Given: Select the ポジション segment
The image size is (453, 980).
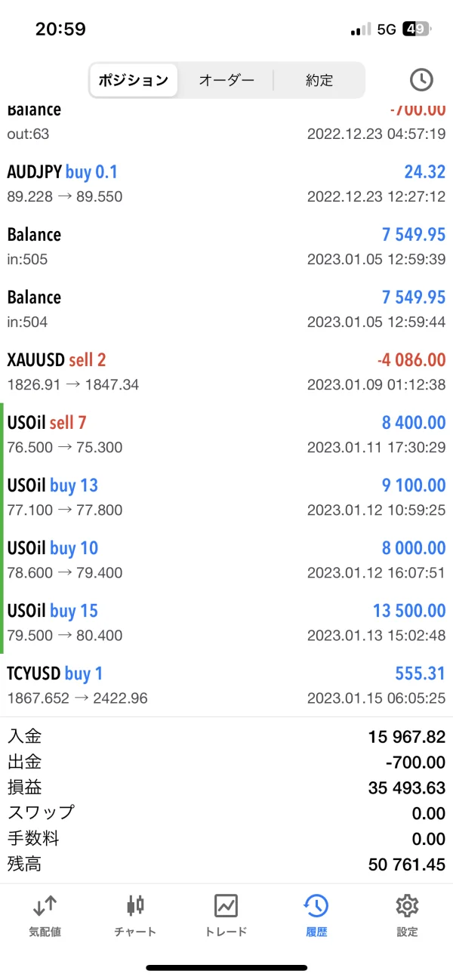Looking at the screenshot, I should pyautogui.click(x=134, y=80).
